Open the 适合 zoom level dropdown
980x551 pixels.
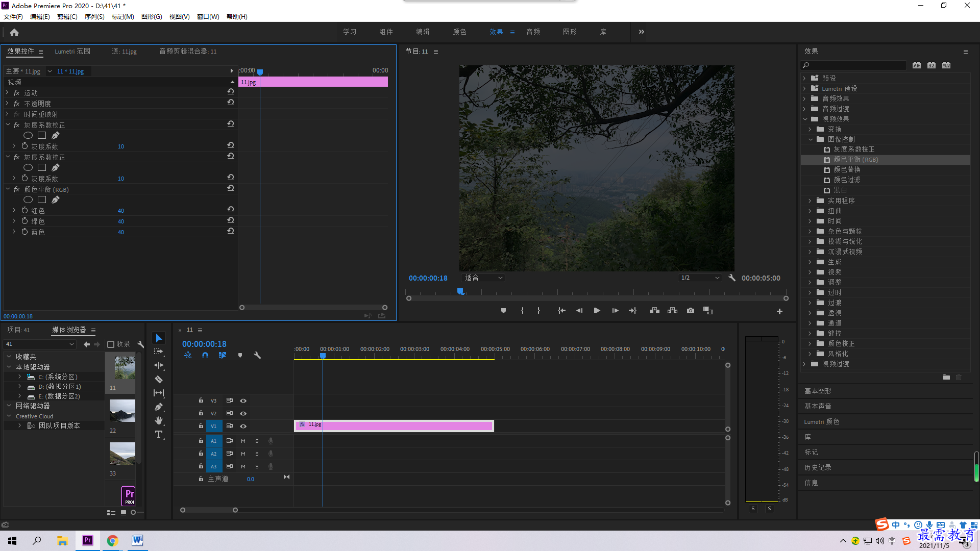tap(483, 278)
